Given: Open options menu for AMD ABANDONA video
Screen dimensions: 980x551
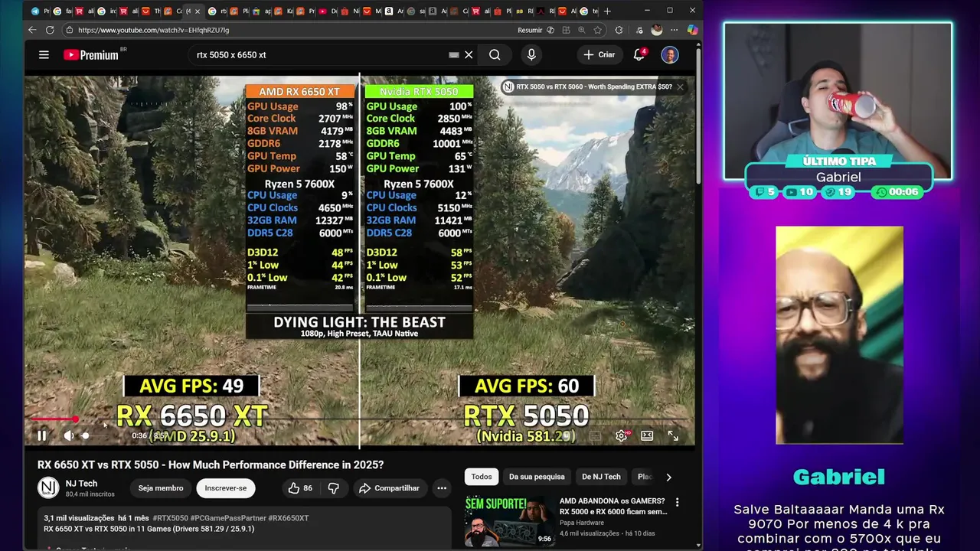Looking at the screenshot, I should [x=677, y=503].
